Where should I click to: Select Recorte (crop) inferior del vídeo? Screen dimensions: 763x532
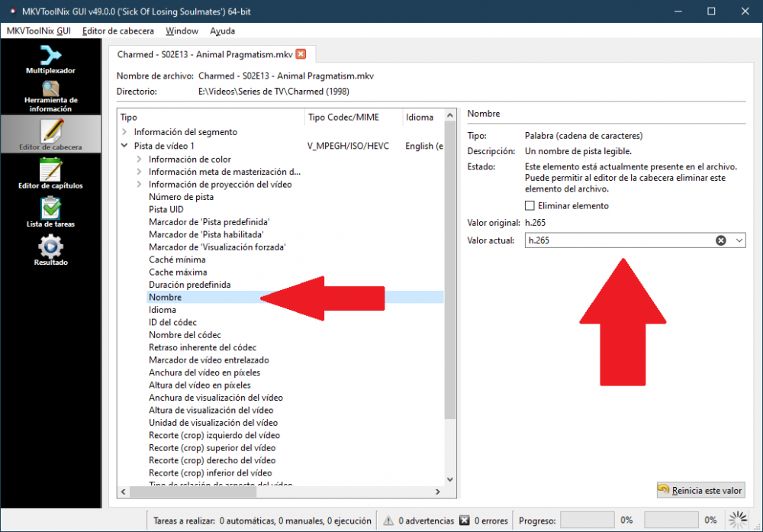click(x=211, y=473)
